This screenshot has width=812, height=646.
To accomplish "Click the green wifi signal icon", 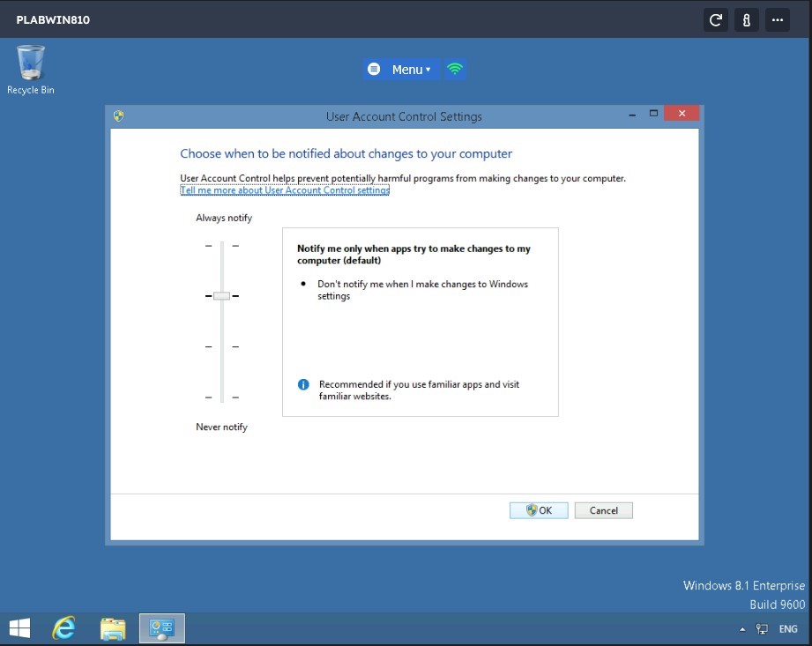I will click(455, 69).
